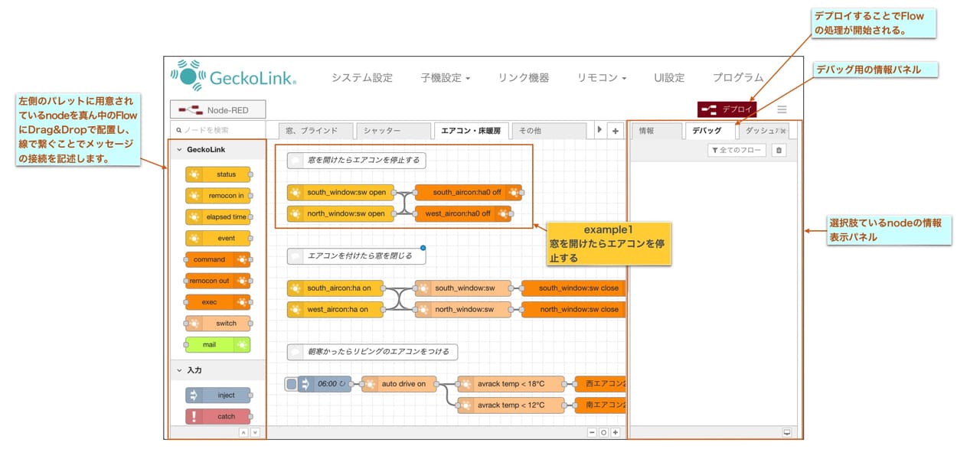Screen dimensions: 980x449
Task: Switch to the シャッター flow tab
Action: pyautogui.click(x=394, y=131)
